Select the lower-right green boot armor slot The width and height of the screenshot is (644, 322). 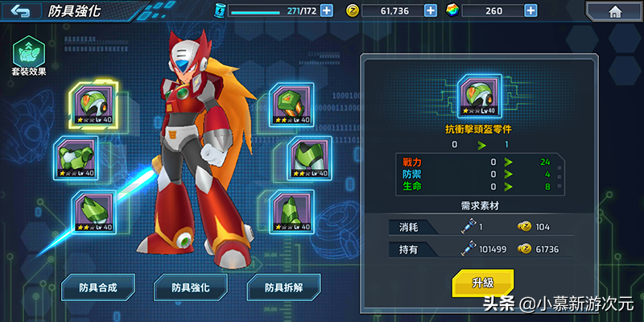291,212
